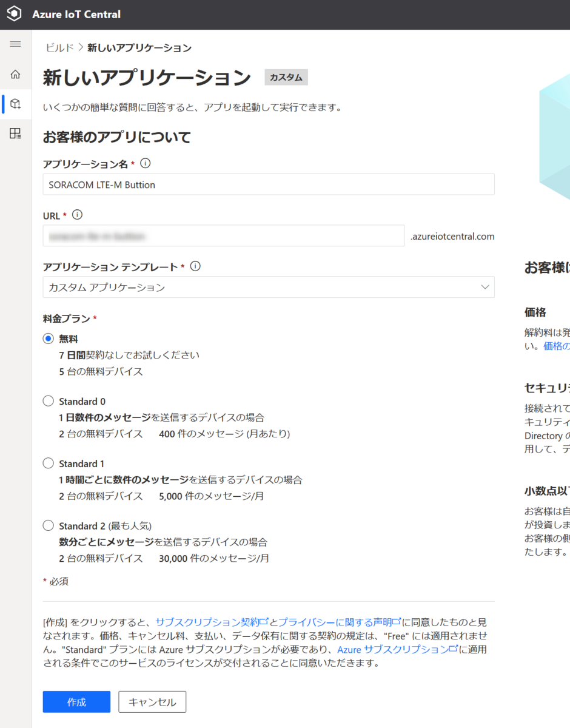Viewport: 570px width, 728px height.
Task: Click 30,000 件のメッセージ/月 text
Action: 214,558
